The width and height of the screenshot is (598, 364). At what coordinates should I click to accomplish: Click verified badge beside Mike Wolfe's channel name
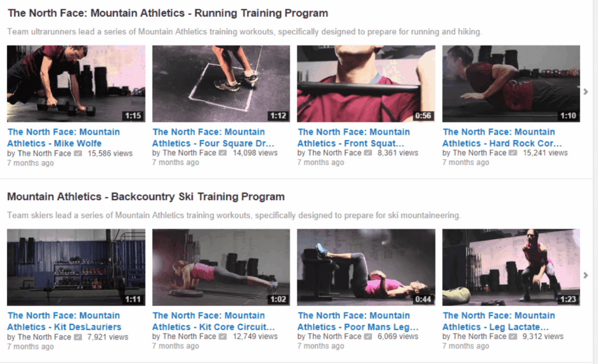pyautogui.click(x=78, y=153)
